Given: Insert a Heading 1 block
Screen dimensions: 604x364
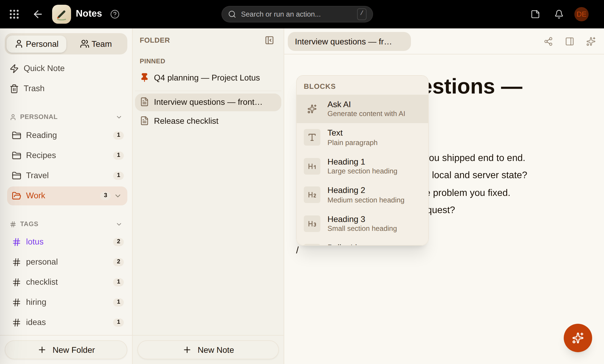Looking at the screenshot, I should point(362,166).
